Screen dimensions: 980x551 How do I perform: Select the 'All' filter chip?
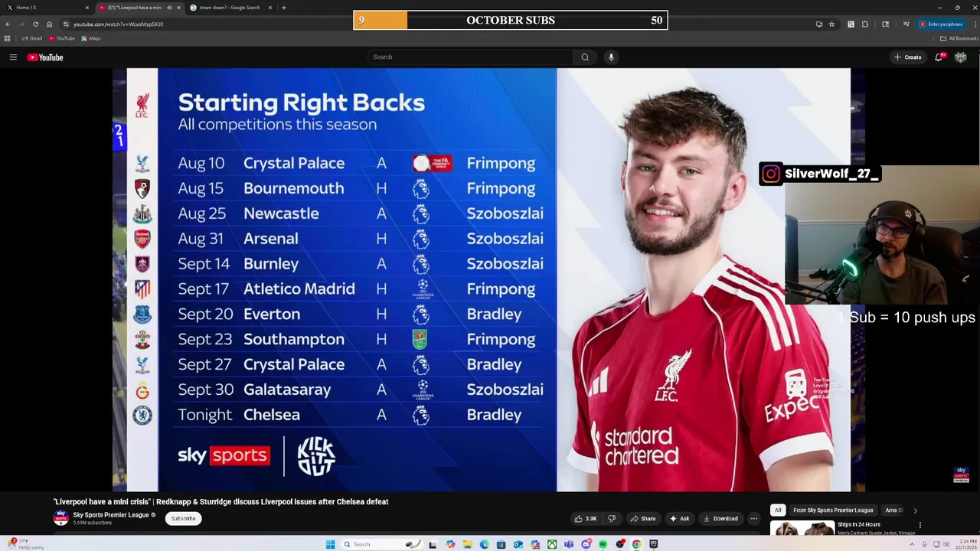tap(778, 510)
